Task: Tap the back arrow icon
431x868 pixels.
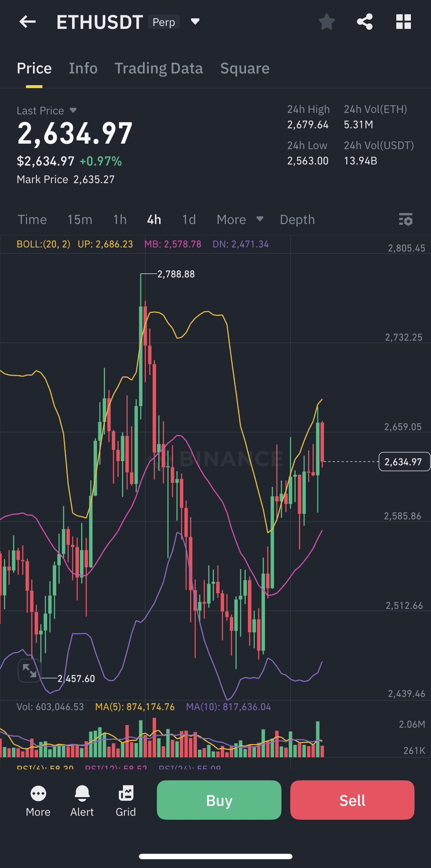Action: pos(27,22)
